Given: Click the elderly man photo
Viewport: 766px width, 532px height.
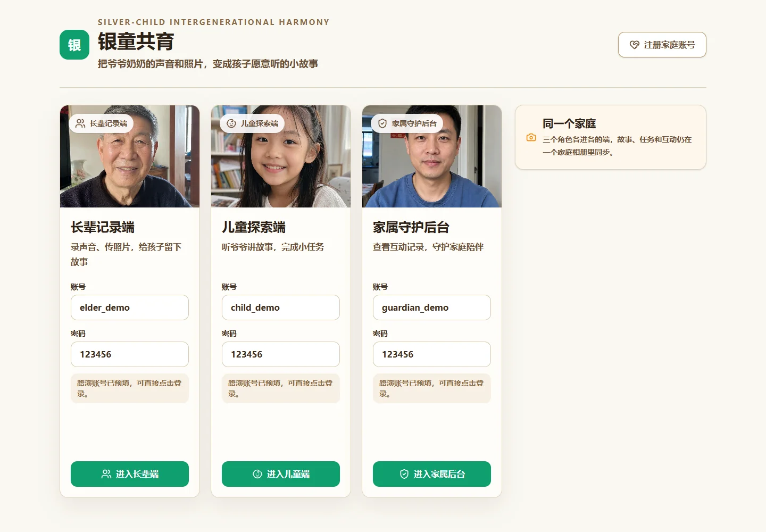Looking at the screenshot, I should tap(130, 156).
